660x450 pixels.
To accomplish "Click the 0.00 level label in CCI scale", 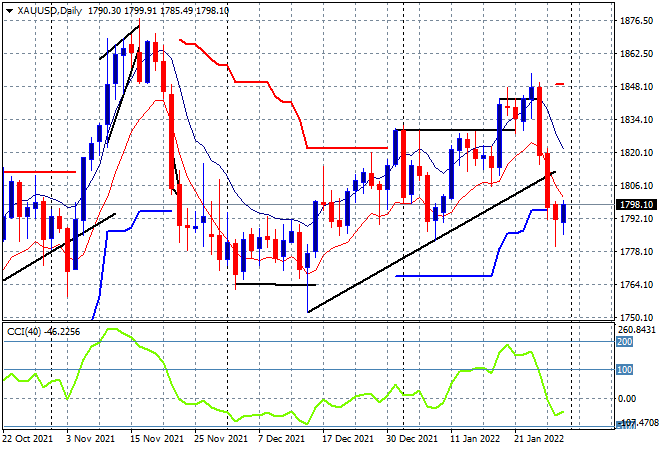I will (627, 398).
